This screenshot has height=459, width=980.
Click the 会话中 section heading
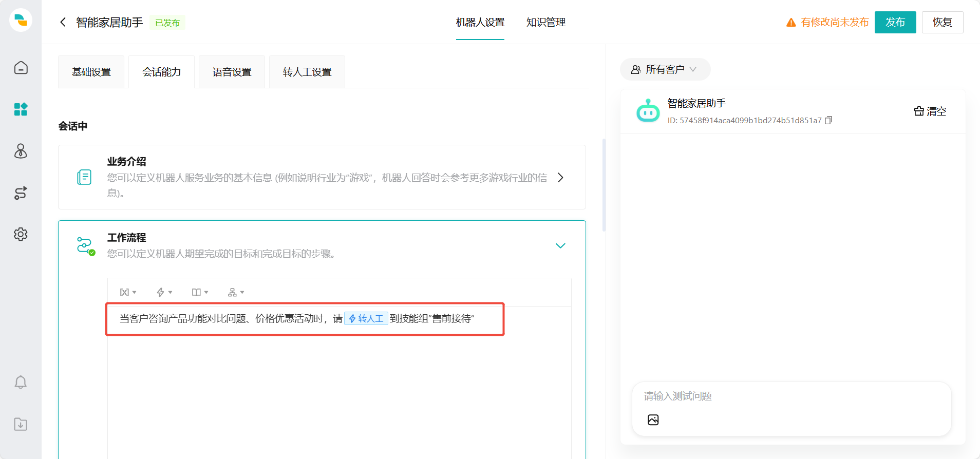tap(73, 126)
